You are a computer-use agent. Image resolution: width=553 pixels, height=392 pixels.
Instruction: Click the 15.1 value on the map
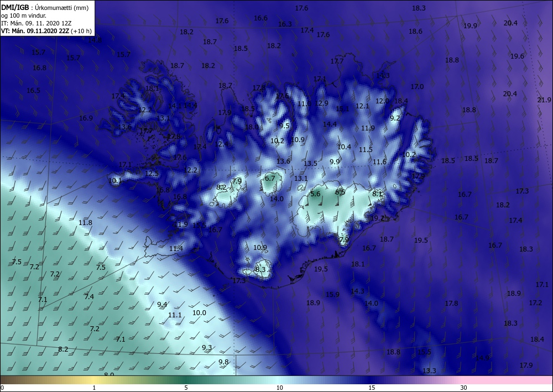(x=342, y=109)
